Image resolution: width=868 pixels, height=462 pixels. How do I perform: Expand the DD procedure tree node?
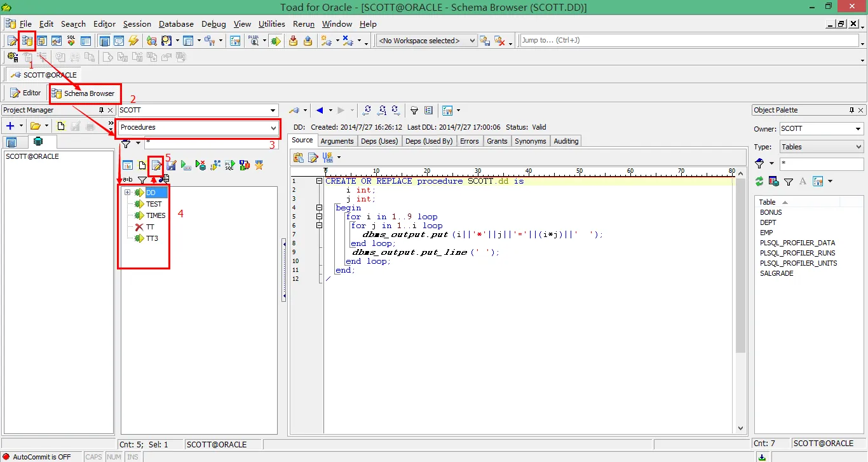128,193
